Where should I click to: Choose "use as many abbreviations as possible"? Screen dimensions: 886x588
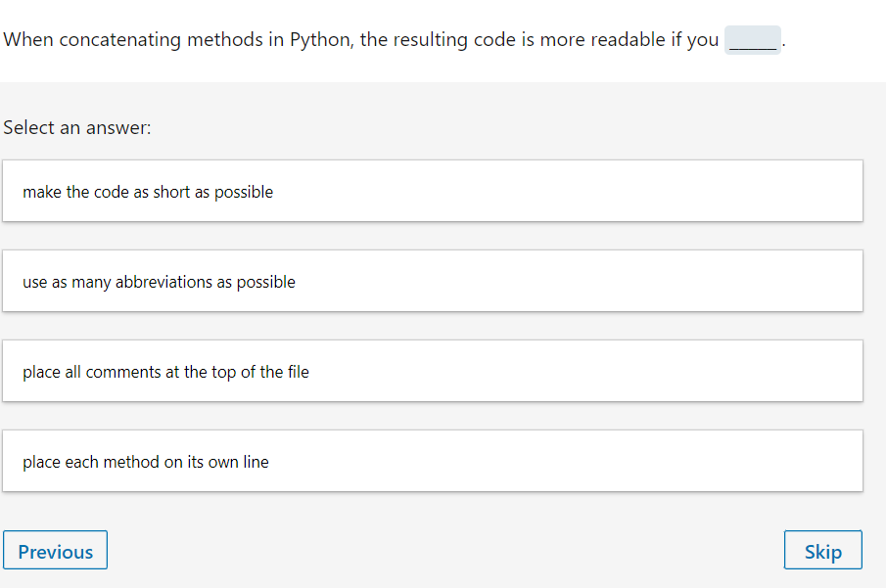432,282
